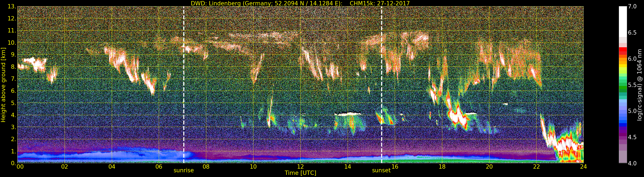Click the colorbar tick value '7.0'
The width and height of the screenshot is (644, 177).
tap(632, 6)
